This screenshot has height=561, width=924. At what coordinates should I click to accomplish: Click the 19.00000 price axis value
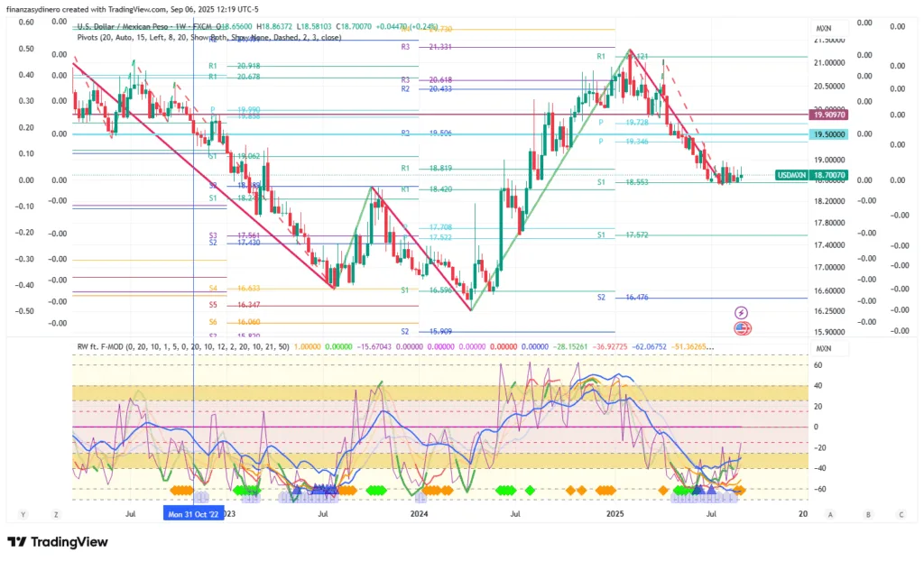[x=829, y=160]
